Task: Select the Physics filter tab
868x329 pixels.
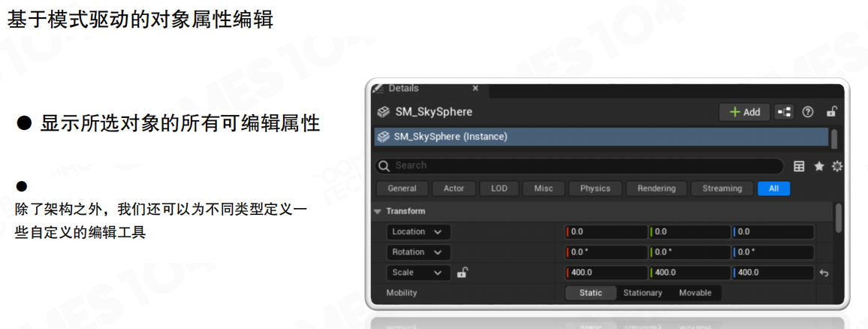Action: click(595, 189)
